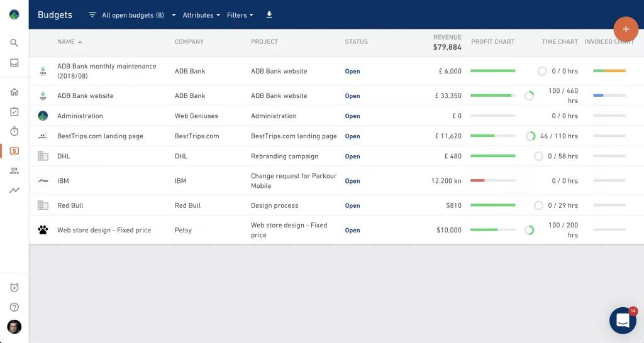Expand the All open budgets (8) dropdown

tap(138, 15)
